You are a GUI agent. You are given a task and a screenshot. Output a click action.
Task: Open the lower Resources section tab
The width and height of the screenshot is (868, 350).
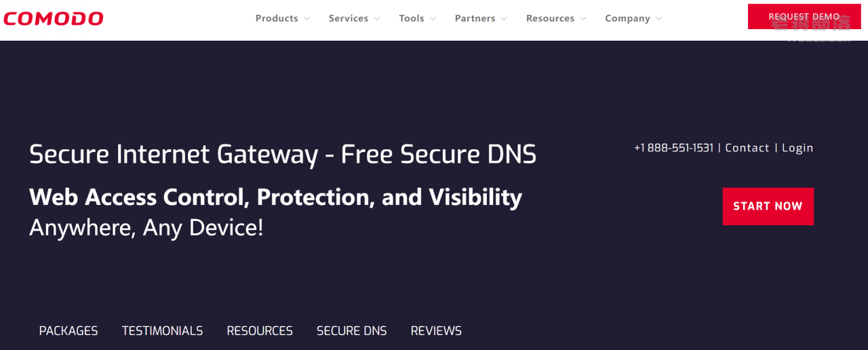tap(260, 331)
